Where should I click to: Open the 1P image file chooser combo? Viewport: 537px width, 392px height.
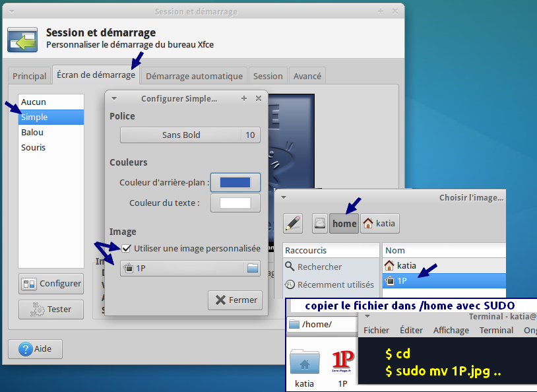(x=181, y=268)
